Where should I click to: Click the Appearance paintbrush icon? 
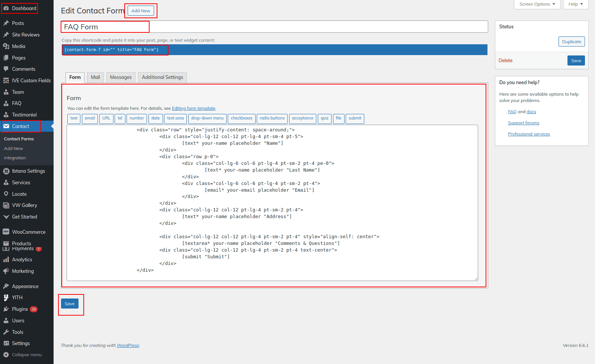point(6,286)
